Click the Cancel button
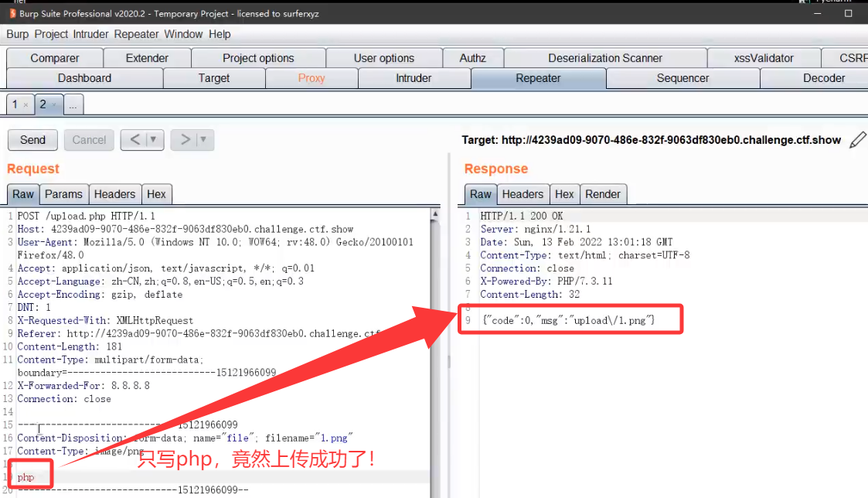Screen dimensions: 868x498 point(89,140)
